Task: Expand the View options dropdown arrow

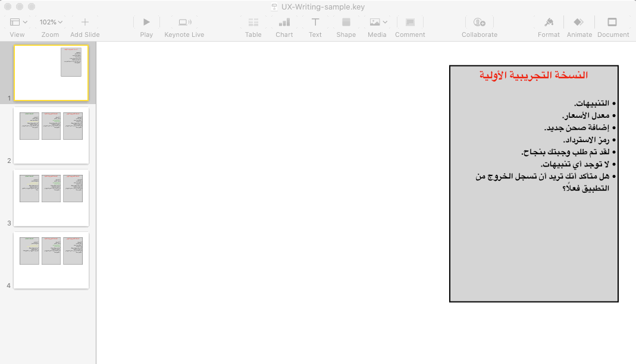Action: tap(24, 21)
